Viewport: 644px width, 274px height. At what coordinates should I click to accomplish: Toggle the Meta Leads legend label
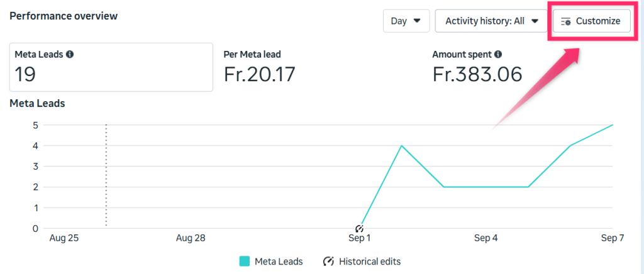click(x=279, y=261)
